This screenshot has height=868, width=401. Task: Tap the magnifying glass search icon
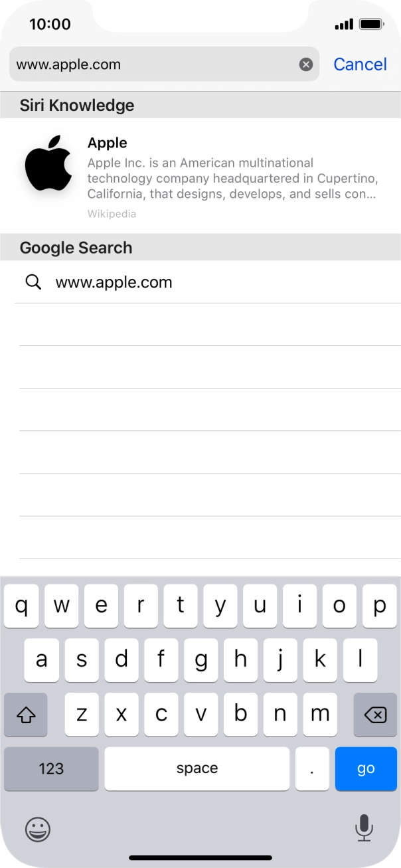coord(33,282)
